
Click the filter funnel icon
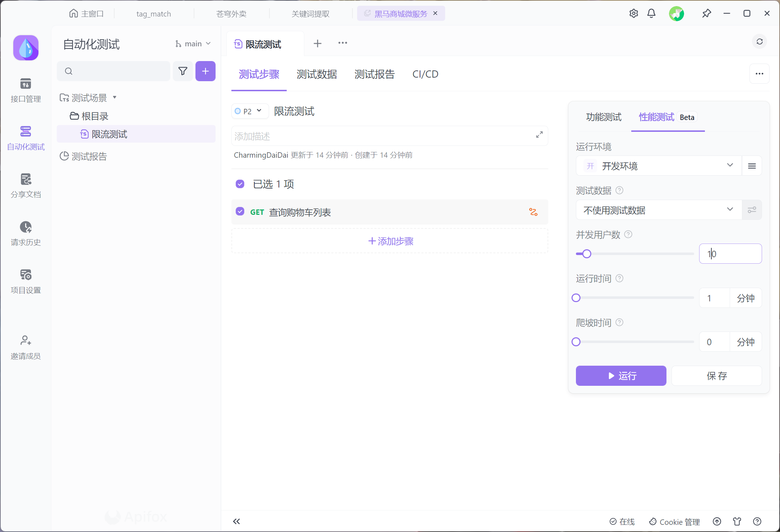point(183,71)
